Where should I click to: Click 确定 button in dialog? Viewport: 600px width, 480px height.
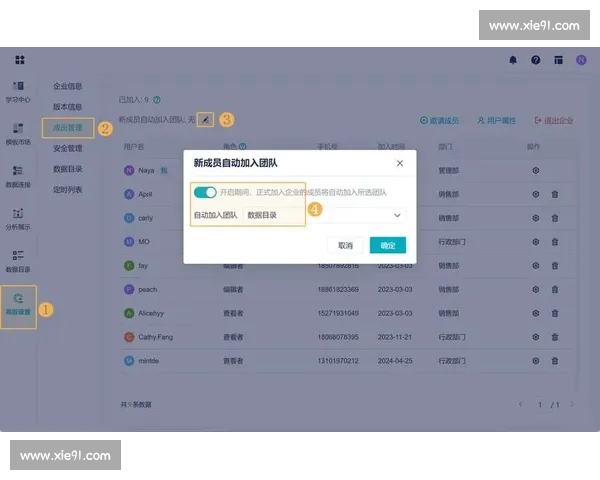click(388, 245)
